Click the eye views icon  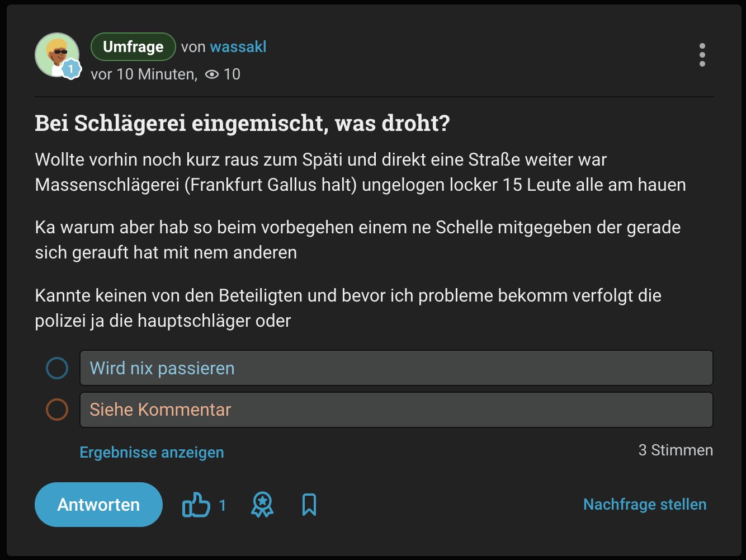point(212,74)
